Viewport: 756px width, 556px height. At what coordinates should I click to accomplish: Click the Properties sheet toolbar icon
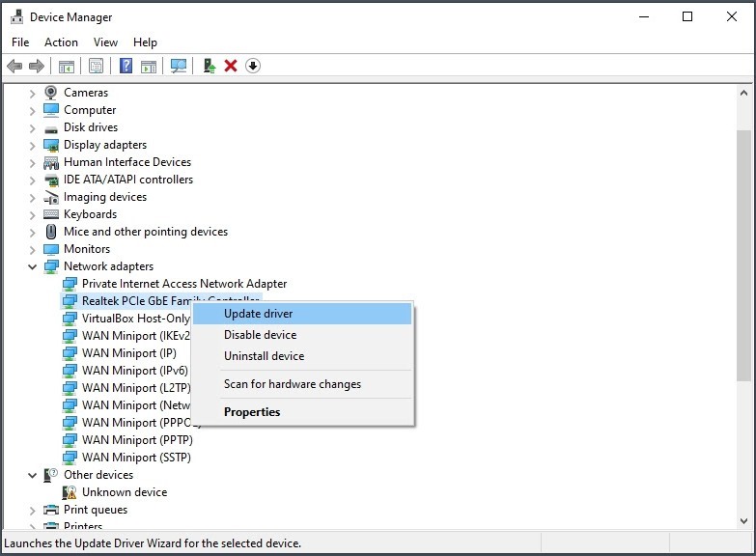pos(96,66)
